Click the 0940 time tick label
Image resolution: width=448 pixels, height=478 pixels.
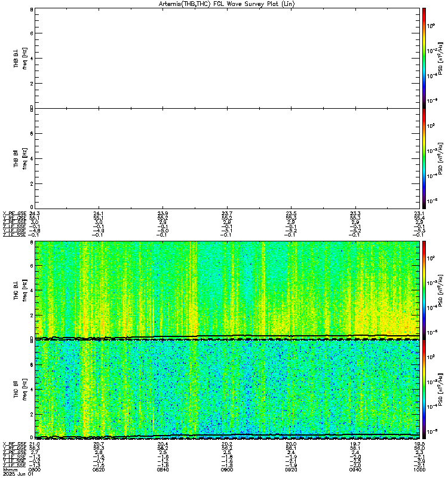pos(355,470)
